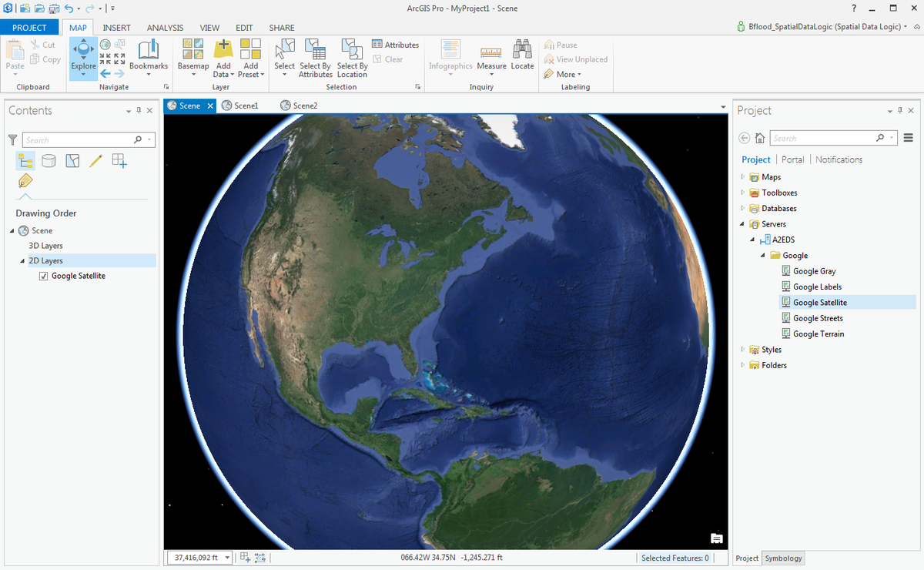The image size is (924, 570).
Task: Expand the Databases node
Action: click(x=742, y=208)
